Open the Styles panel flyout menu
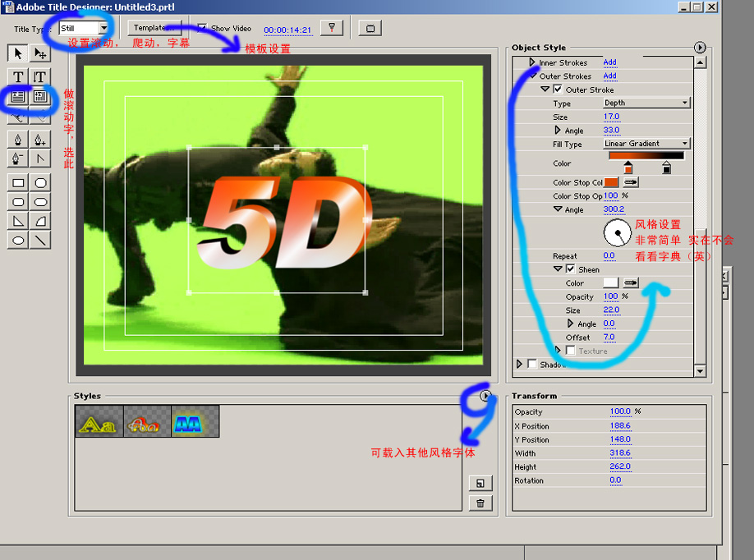This screenshot has height=560, width=754. tap(485, 396)
